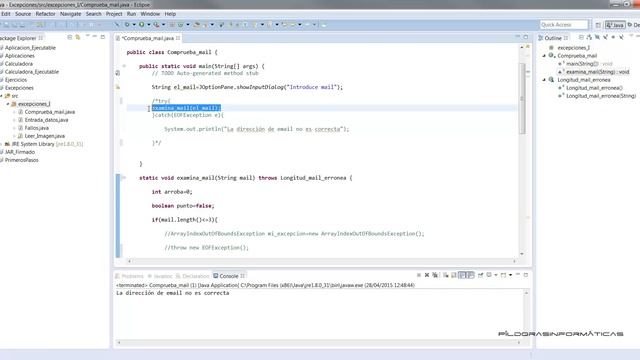This screenshot has width=640, height=360.
Task: Collapse the excepciones_I package node
Action: pyautogui.click(x=8, y=104)
